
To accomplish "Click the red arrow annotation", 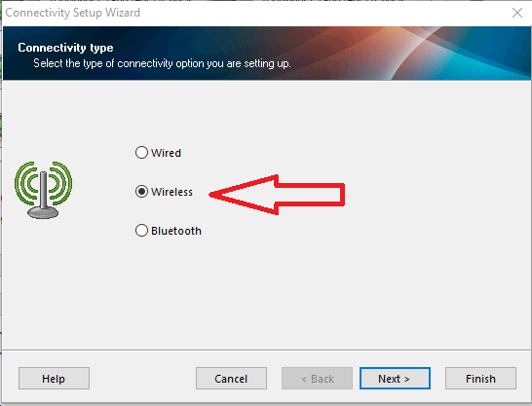I will 277,195.
